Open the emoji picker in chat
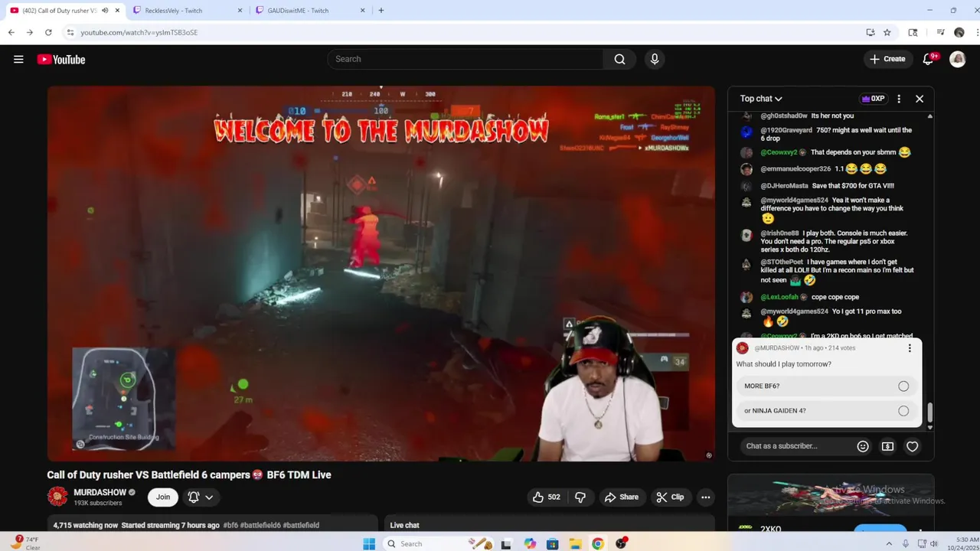980x551 pixels. click(x=863, y=446)
